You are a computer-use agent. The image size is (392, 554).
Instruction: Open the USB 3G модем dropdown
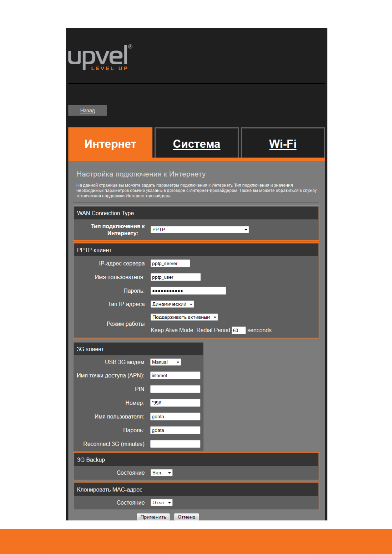tap(166, 362)
